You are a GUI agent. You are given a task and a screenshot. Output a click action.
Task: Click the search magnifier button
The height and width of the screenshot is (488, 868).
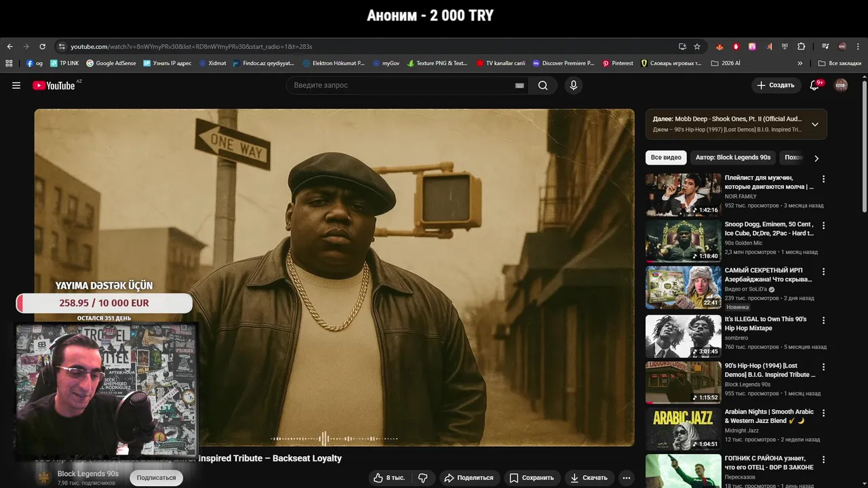543,85
